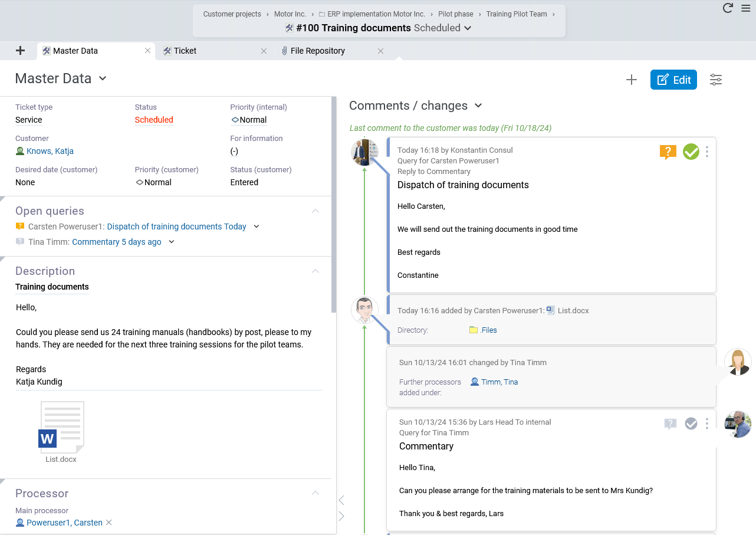Switch to the File Repository tab
The width and height of the screenshot is (756, 535).
[317, 51]
